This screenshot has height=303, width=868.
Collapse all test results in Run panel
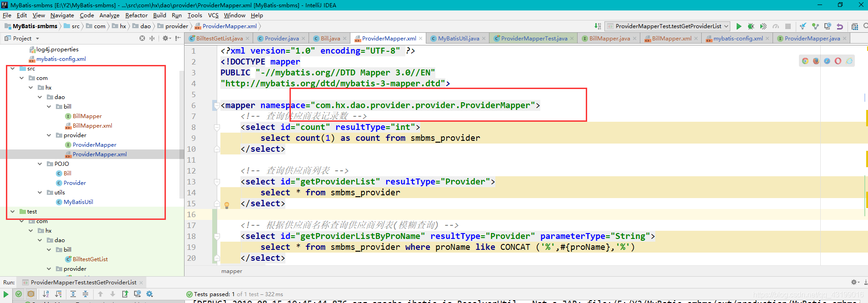85,294
